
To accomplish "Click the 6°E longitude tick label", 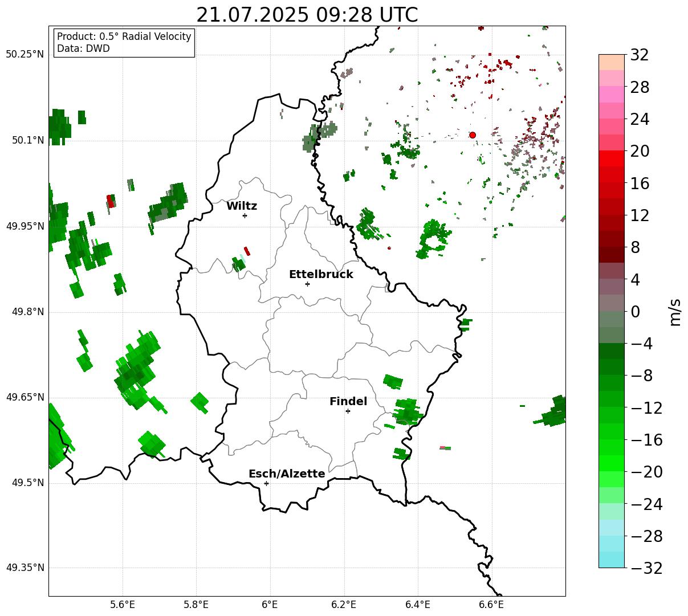I will (x=270, y=605).
